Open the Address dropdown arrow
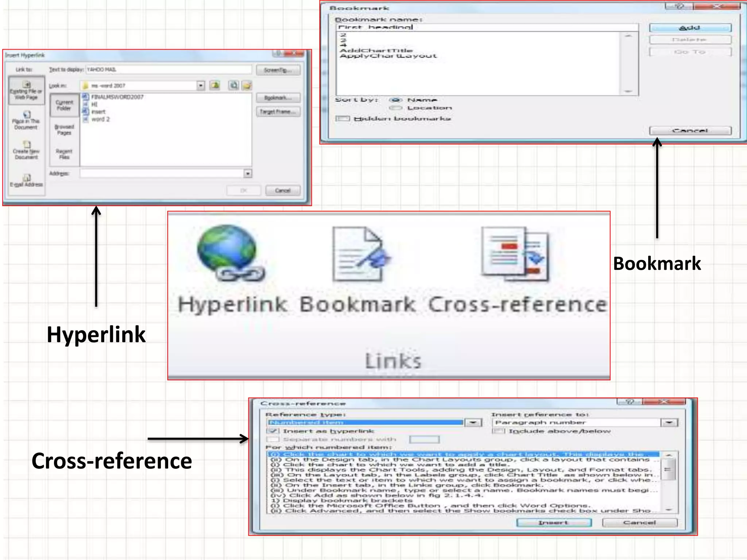Screen dimensions: 747x560 pyautogui.click(x=248, y=174)
